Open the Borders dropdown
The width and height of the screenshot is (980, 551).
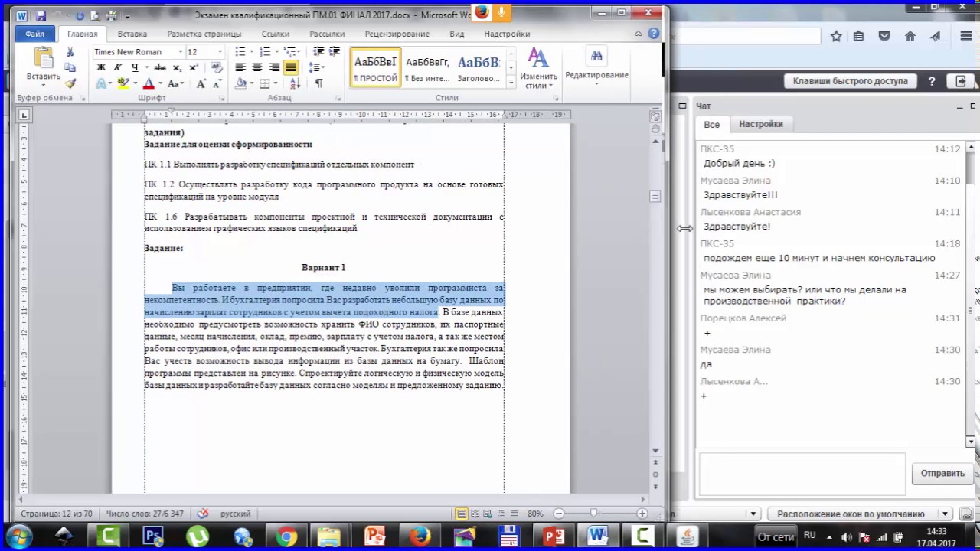[x=276, y=83]
